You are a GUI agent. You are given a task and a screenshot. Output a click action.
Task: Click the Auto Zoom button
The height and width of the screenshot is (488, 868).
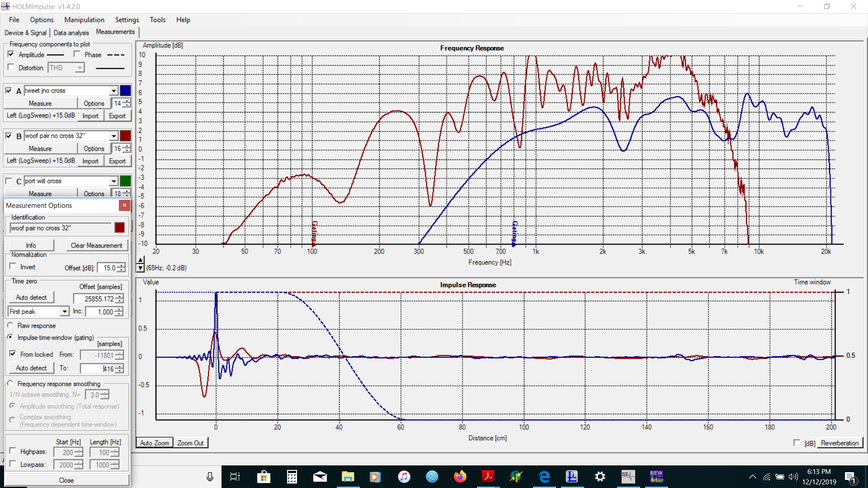[x=155, y=443]
